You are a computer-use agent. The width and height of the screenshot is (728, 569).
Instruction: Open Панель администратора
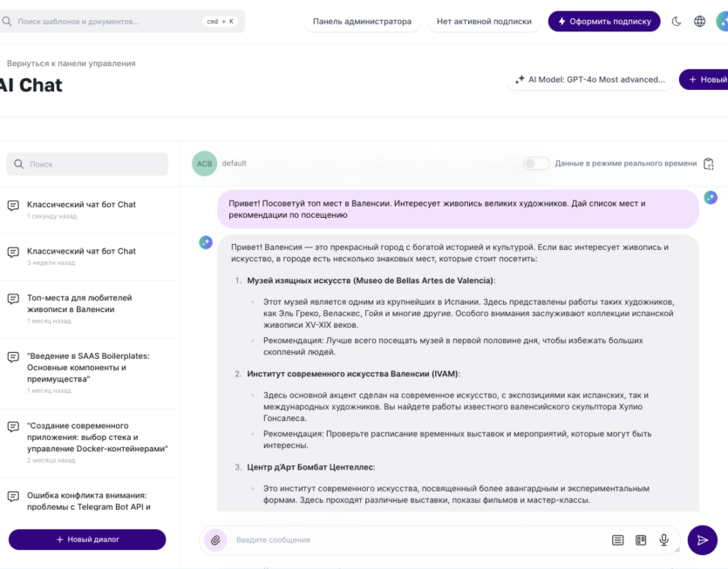[362, 21]
